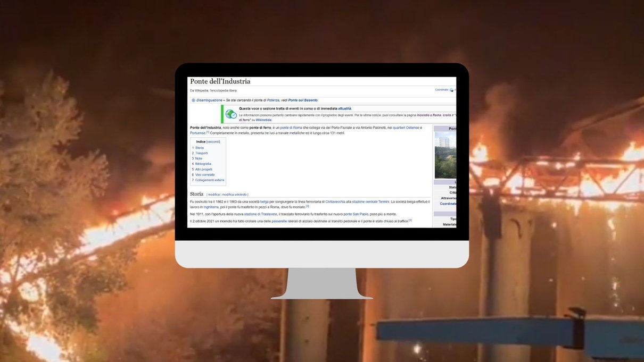Image resolution: width=644 pixels, height=362 pixels.
Task: Follow the quartieri link in the intro
Action: pos(399,128)
